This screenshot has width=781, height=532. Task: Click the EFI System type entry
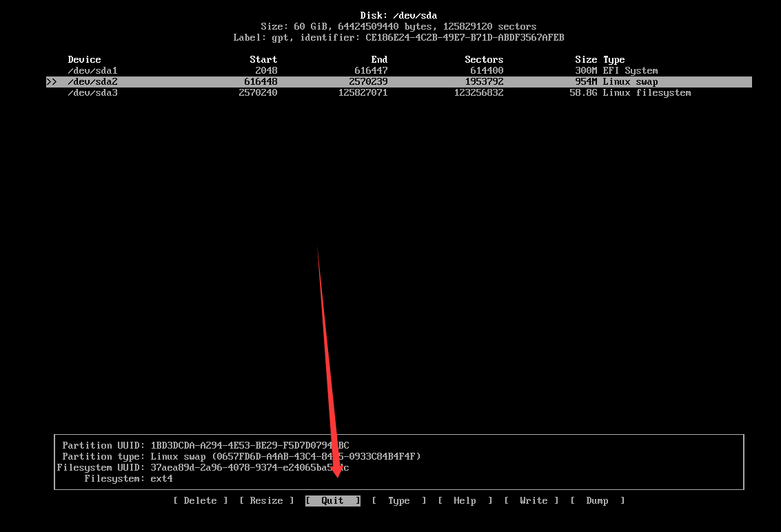point(630,71)
